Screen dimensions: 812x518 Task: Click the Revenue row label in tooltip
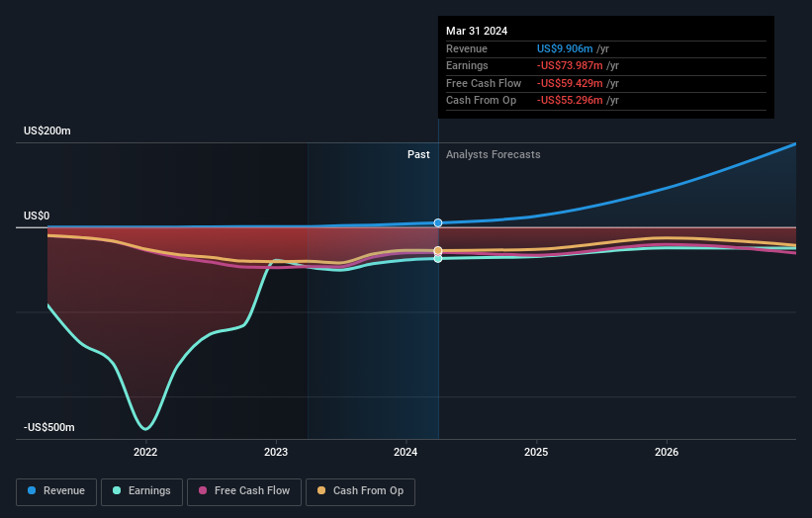tap(467, 48)
